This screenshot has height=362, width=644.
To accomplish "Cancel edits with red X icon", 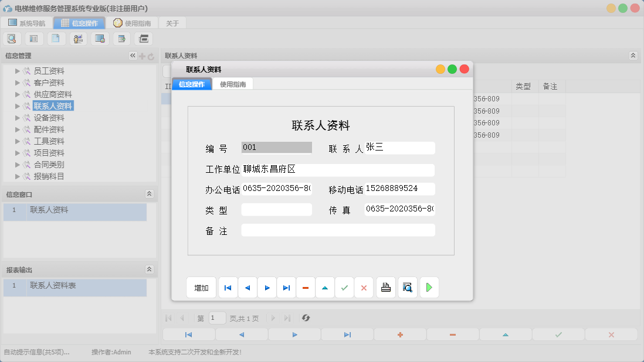I will 364,287.
